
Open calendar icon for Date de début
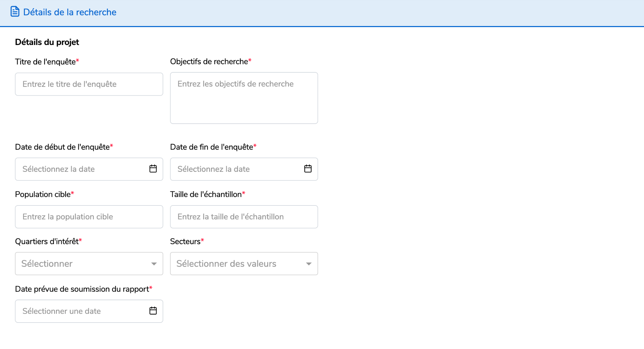click(x=153, y=169)
